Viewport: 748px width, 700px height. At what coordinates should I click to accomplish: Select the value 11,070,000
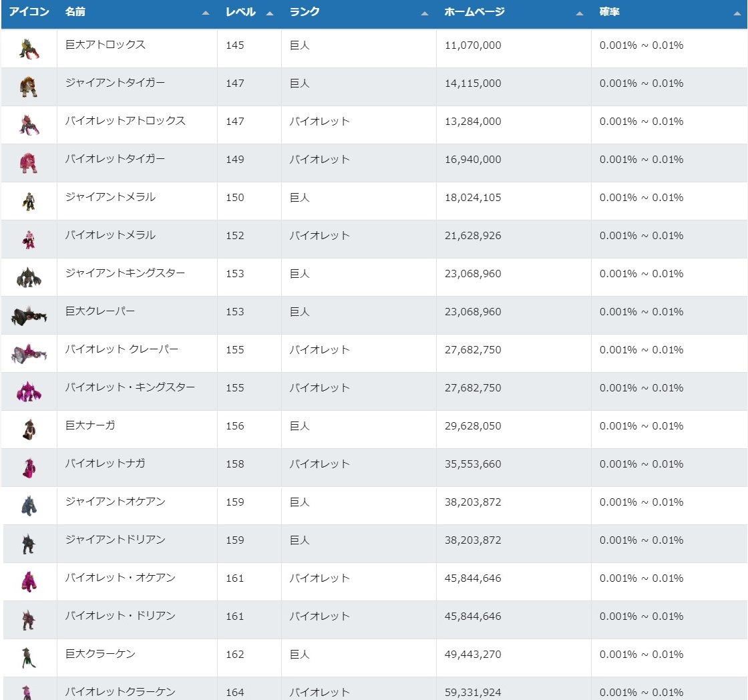pos(474,45)
